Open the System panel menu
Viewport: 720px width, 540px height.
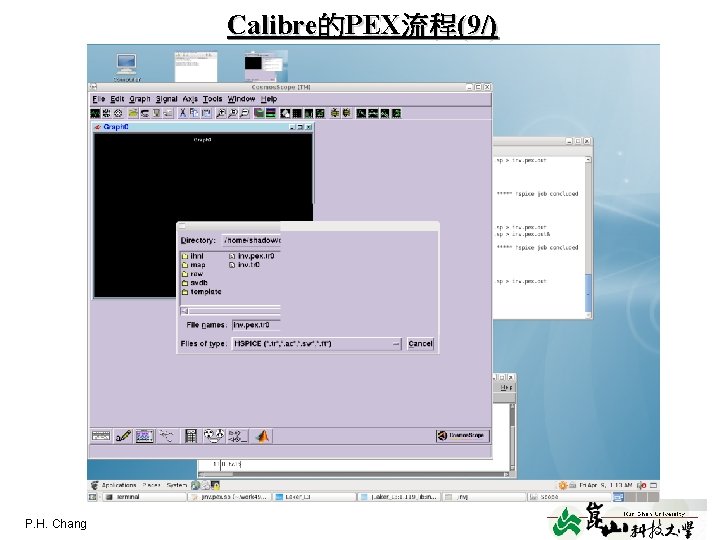tap(177, 485)
